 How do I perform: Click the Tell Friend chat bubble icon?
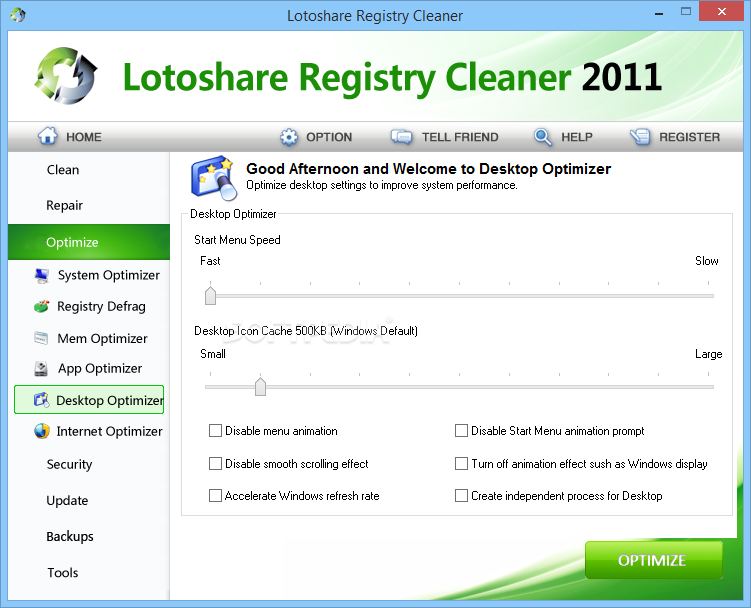(401, 137)
